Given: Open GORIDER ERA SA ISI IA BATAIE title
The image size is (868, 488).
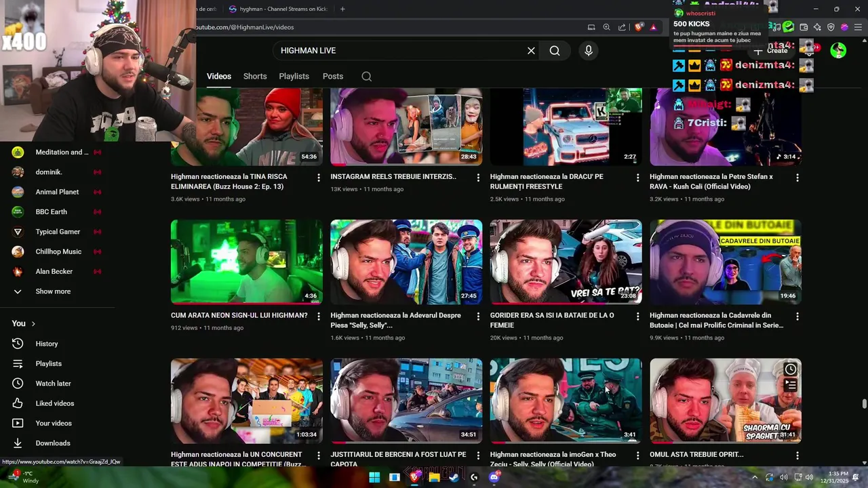Looking at the screenshot, I should (x=552, y=320).
